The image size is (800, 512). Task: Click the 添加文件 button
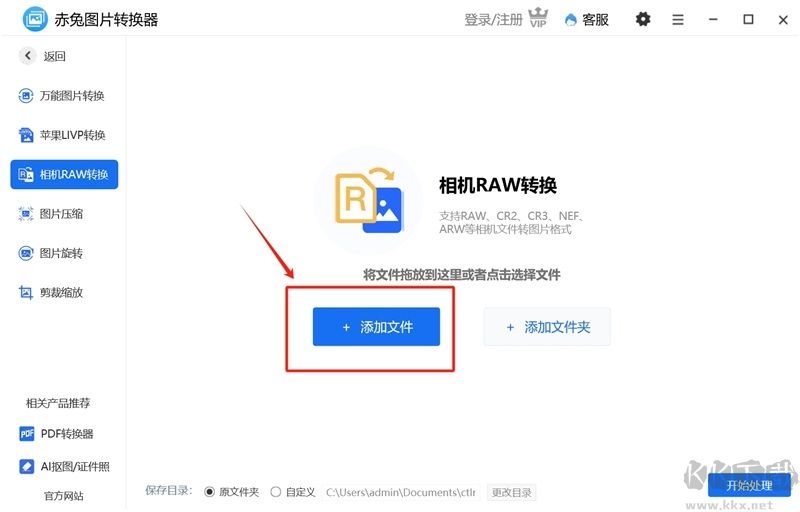coord(377,326)
